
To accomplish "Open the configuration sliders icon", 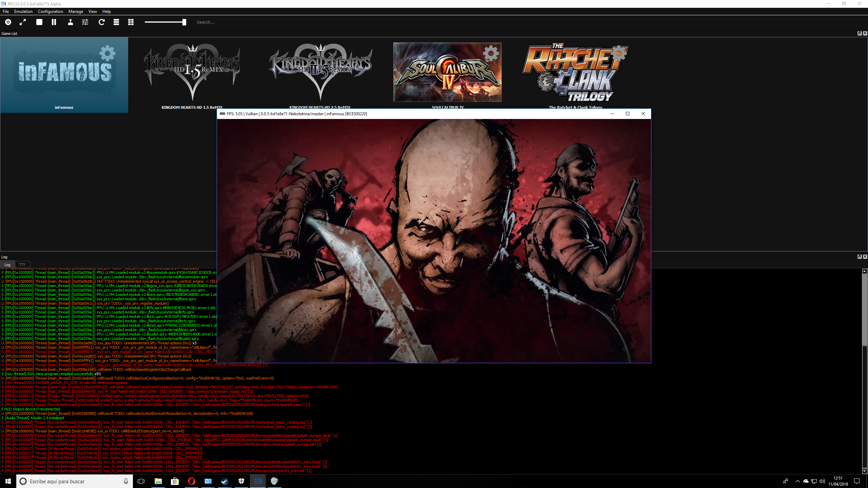I will tap(85, 22).
